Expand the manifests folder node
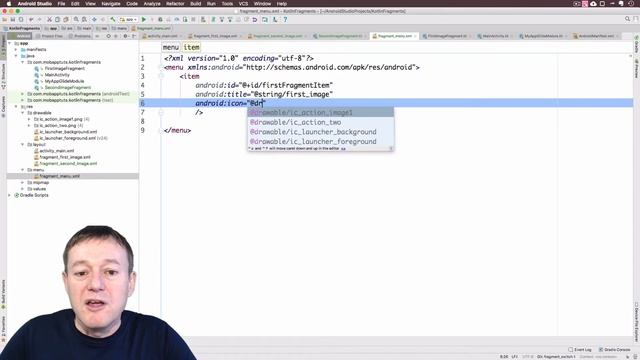The image size is (640, 360). pos(16,49)
